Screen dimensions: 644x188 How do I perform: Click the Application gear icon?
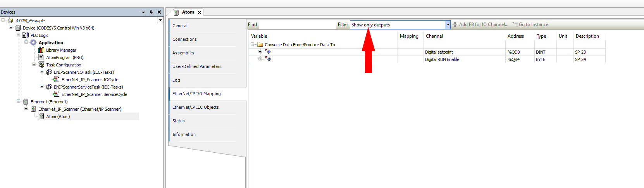pos(33,43)
